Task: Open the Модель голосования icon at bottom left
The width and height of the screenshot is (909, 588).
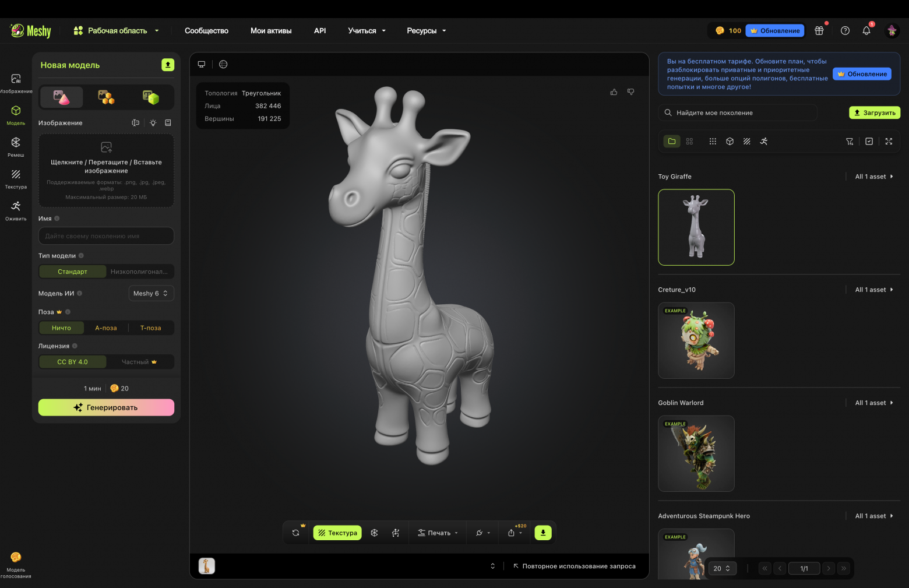Action: click(16, 558)
